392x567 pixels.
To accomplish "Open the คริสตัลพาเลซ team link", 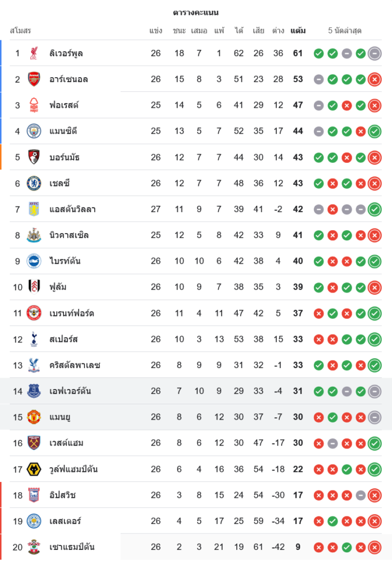I will (74, 365).
